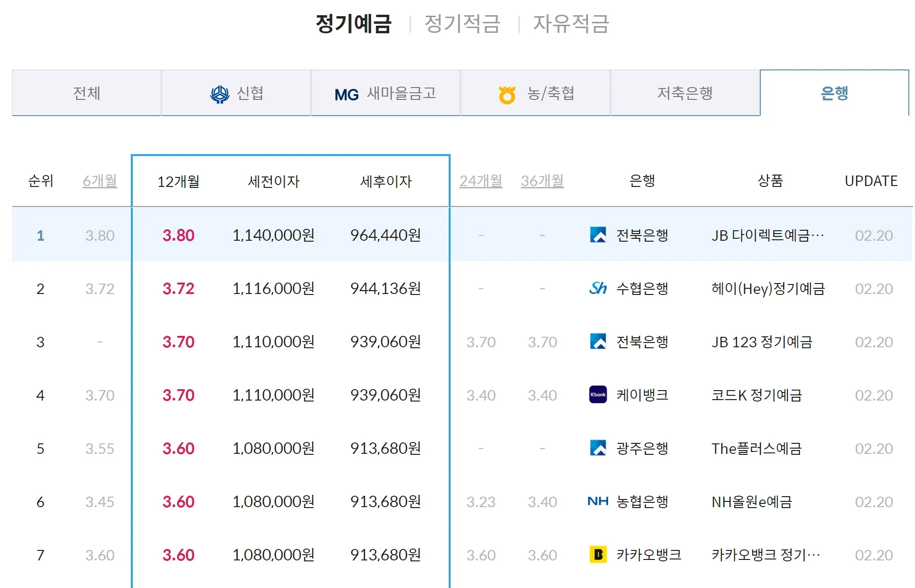Sort by the 24개월 column link
Image resolution: width=915 pixels, height=588 pixels.
[x=481, y=181]
